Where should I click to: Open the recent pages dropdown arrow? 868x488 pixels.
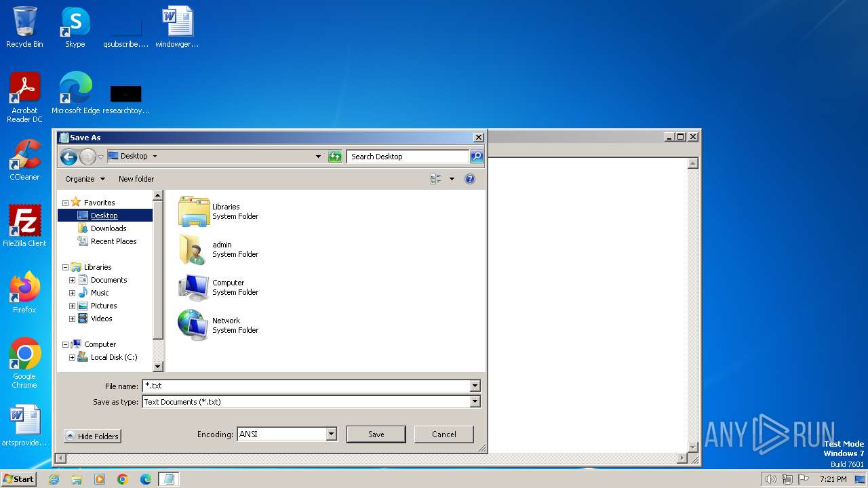click(101, 157)
